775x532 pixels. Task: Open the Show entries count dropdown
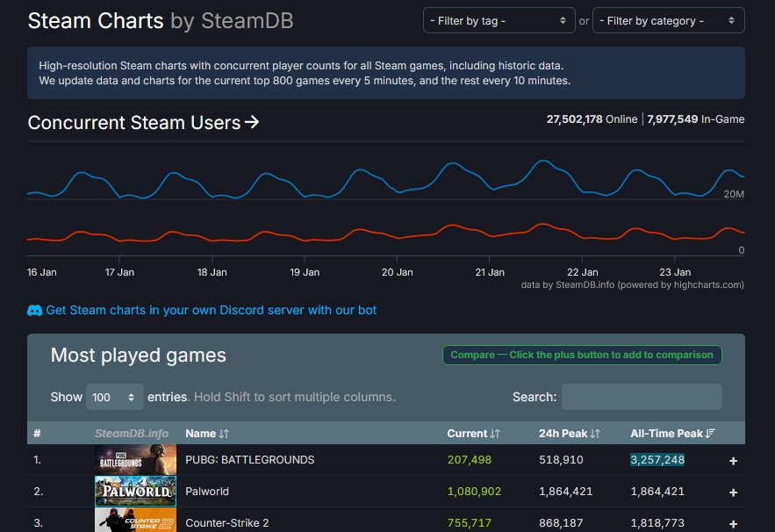[115, 397]
